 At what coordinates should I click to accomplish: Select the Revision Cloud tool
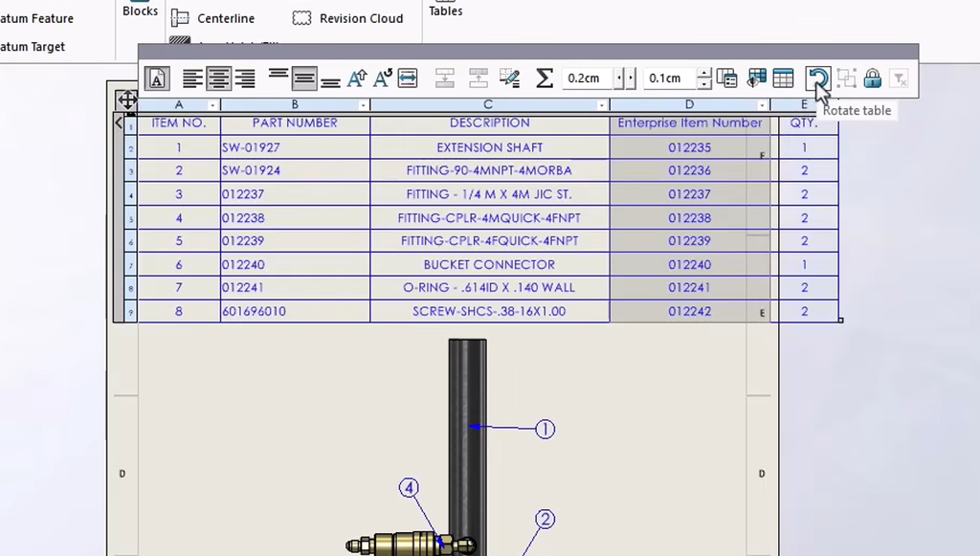[x=347, y=19]
